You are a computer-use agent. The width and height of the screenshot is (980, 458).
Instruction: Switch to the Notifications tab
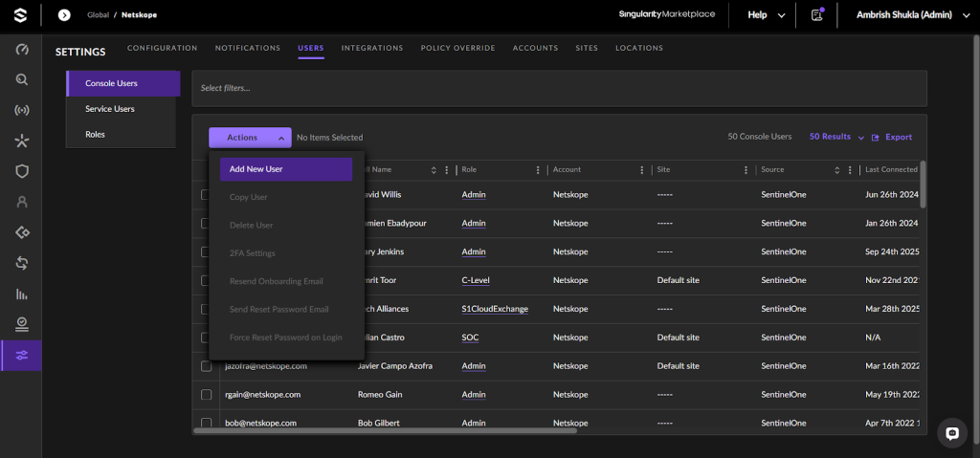pos(248,48)
